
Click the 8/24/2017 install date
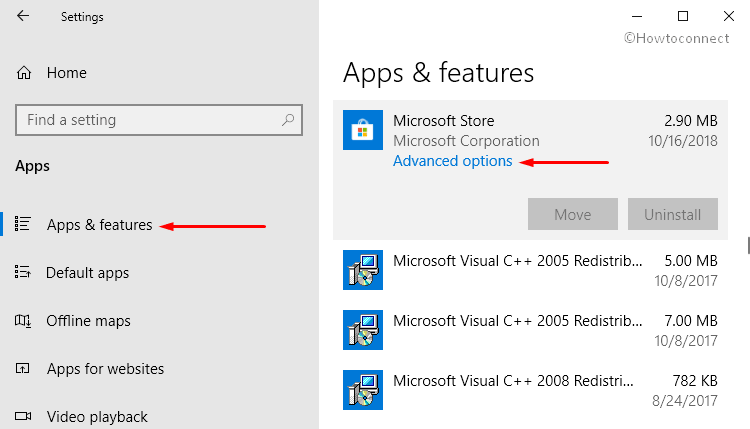(684, 401)
